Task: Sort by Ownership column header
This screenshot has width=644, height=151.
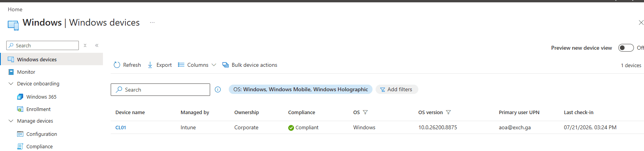Action: click(x=247, y=112)
